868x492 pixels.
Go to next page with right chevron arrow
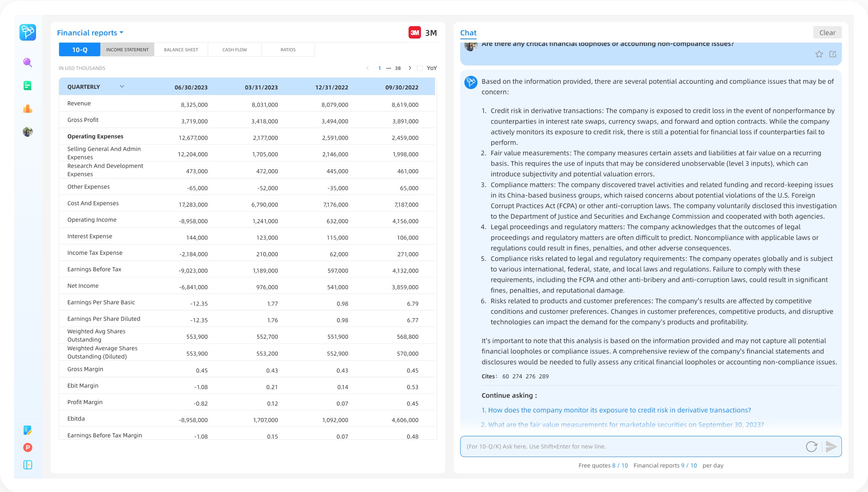(410, 68)
